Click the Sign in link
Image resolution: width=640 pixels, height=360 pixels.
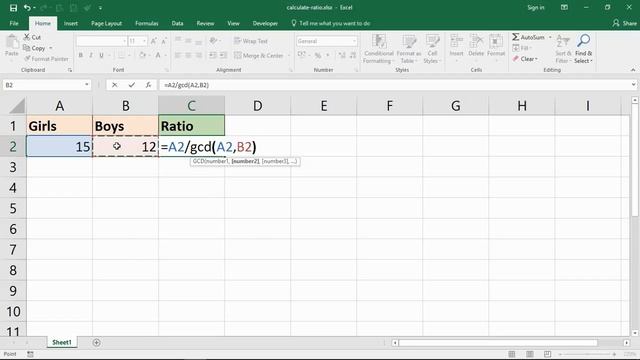536,8
